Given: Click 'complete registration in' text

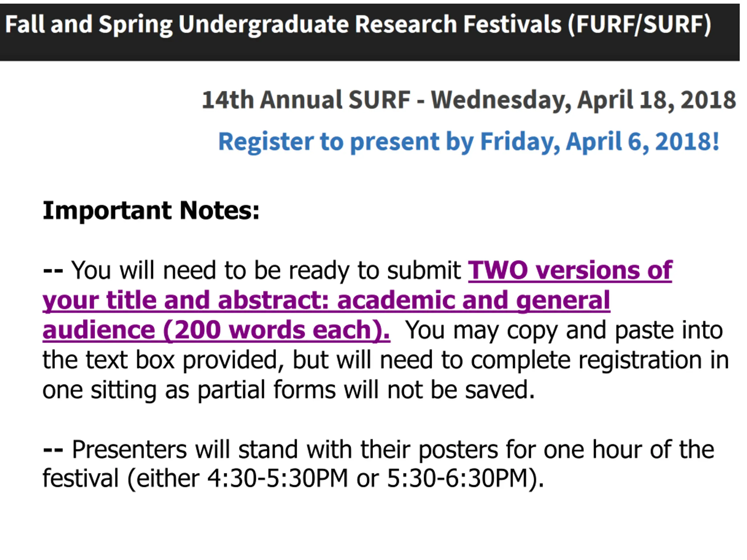Looking at the screenshot, I should click(x=600, y=360).
